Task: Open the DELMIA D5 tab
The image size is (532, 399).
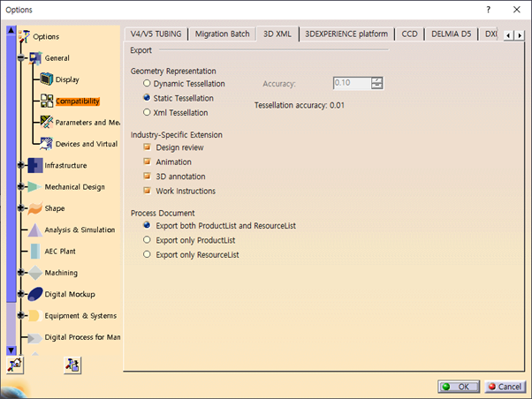Action: (x=452, y=34)
